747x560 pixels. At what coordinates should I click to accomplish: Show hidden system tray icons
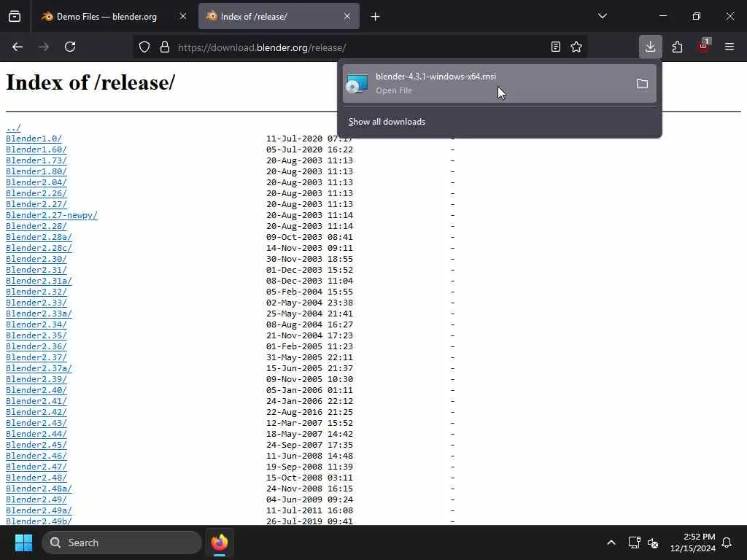(x=611, y=542)
